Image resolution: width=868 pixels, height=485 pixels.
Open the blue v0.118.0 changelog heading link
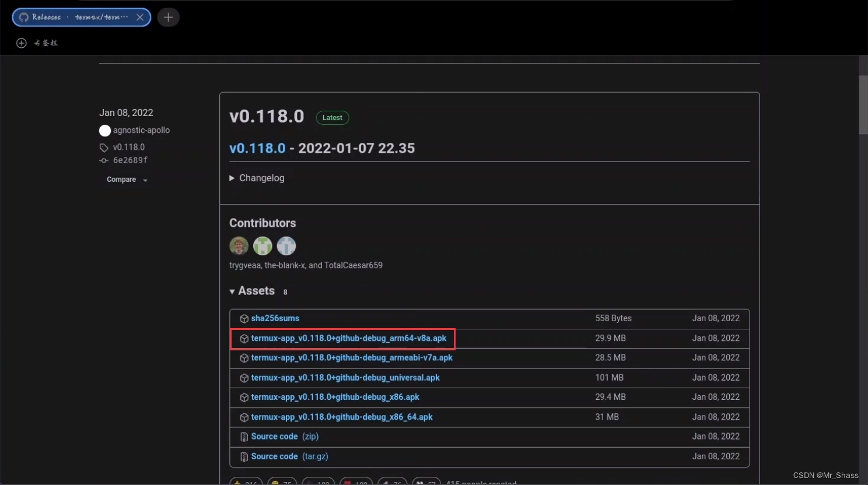click(257, 148)
